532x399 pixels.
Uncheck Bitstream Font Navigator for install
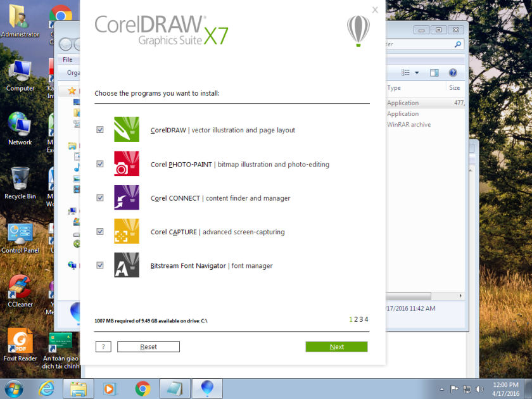click(x=99, y=265)
